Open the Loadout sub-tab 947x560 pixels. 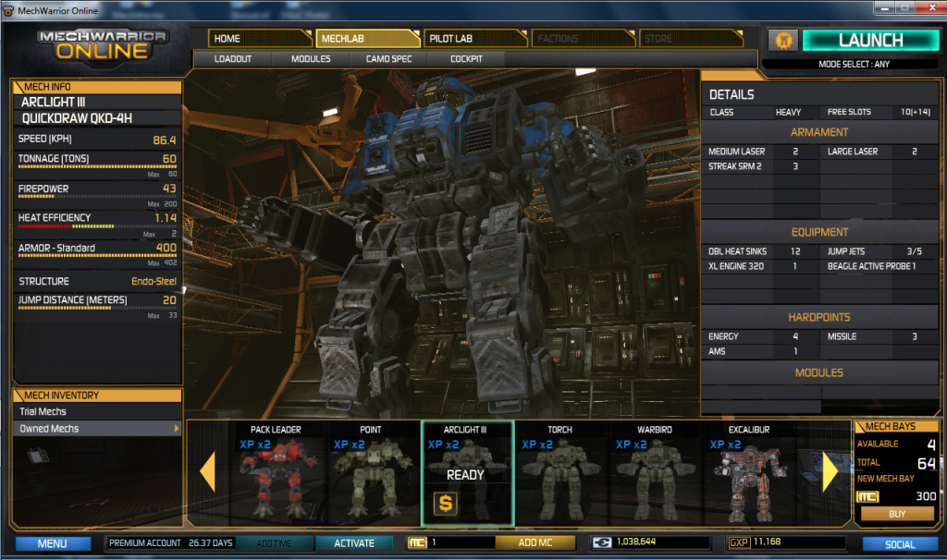pos(233,59)
